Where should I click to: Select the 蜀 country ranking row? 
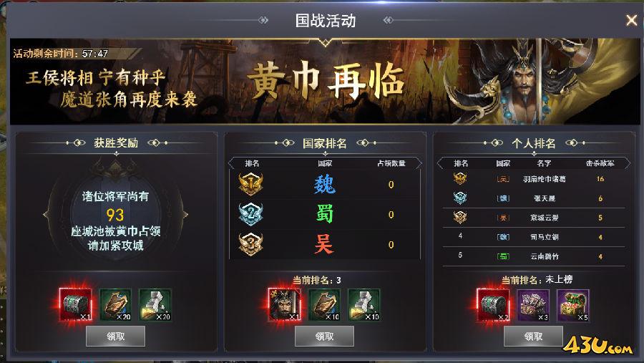pyautogui.click(x=325, y=214)
